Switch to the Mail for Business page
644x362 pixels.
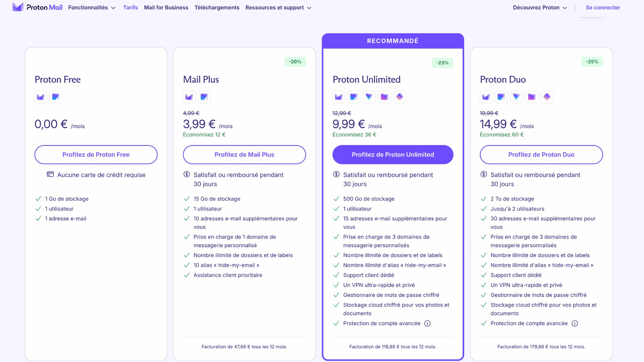point(166,7)
